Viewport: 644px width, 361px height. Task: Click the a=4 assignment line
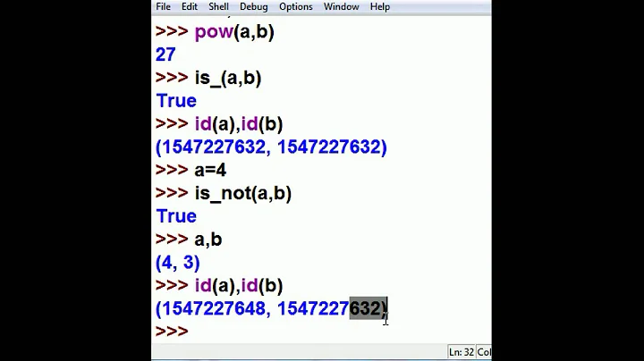[x=191, y=170]
